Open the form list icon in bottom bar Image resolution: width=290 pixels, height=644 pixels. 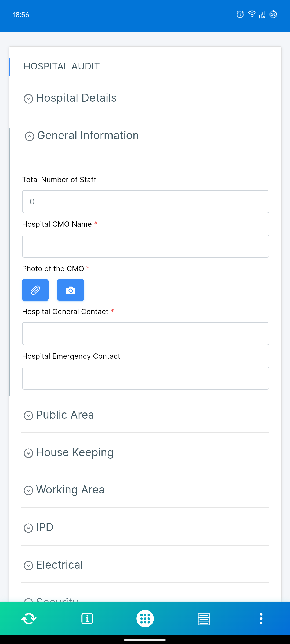(x=203, y=619)
